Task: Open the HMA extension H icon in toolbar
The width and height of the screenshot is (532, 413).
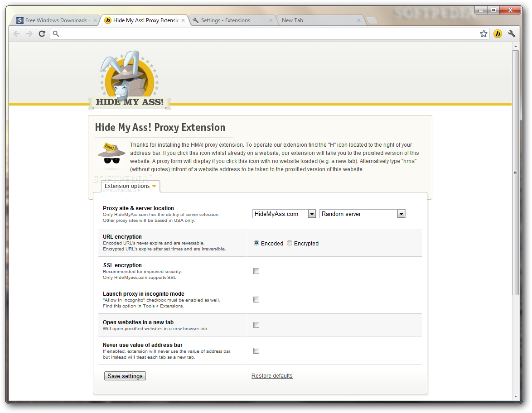Action: [x=498, y=34]
